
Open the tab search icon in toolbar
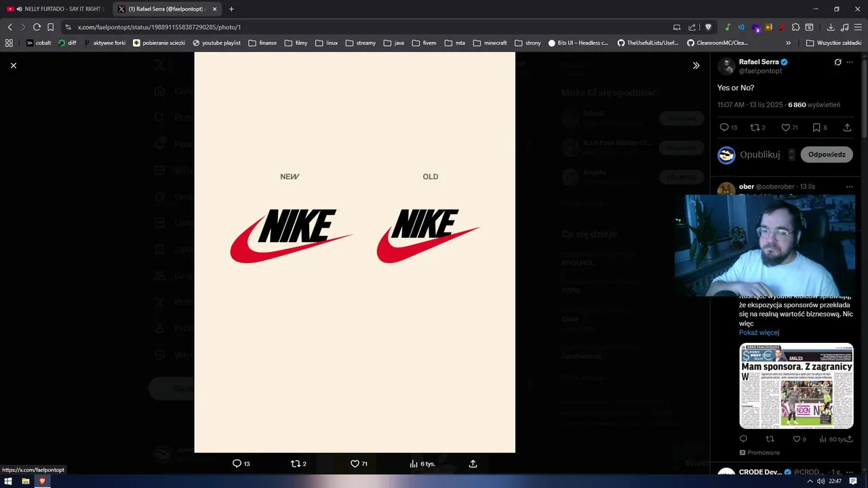click(809, 27)
